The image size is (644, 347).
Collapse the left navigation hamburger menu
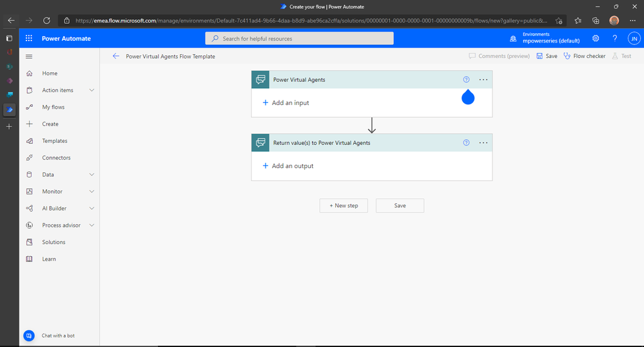pos(29,57)
